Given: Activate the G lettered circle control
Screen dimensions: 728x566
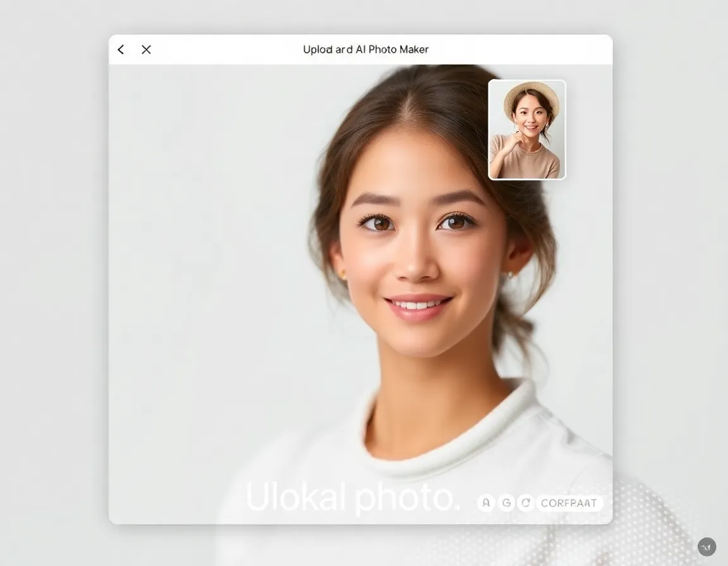Looking at the screenshot, I should pyautogui.click(x=506, y=503).
